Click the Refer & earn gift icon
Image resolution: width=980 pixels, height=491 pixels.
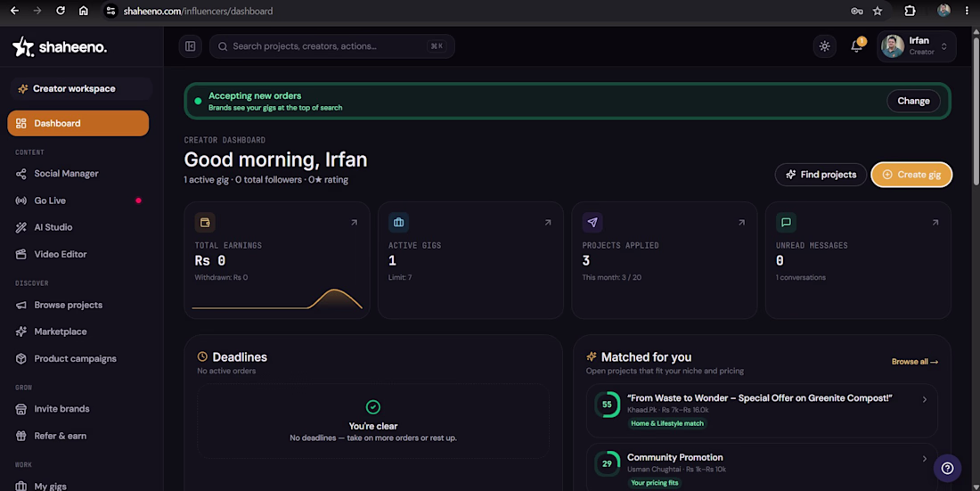click(x=21, y=436)
